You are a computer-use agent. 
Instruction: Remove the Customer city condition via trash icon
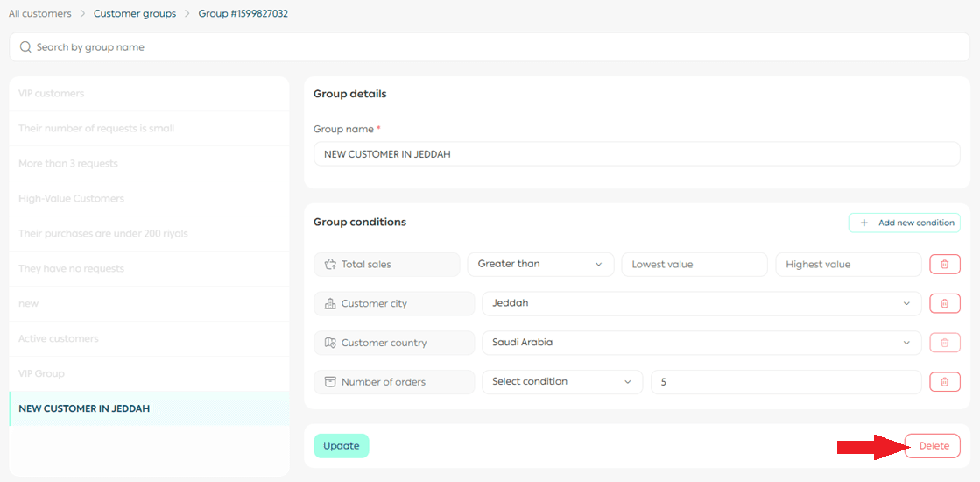click(x=944, y=303)
